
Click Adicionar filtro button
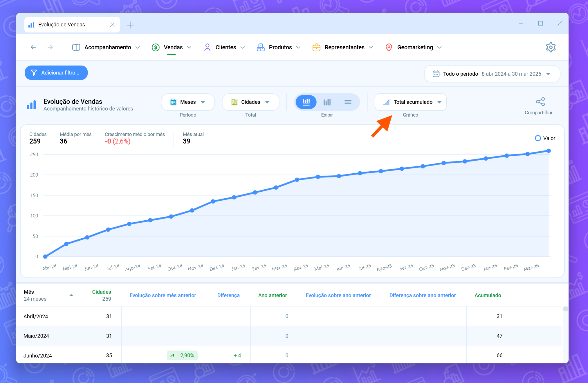(56, 73)
